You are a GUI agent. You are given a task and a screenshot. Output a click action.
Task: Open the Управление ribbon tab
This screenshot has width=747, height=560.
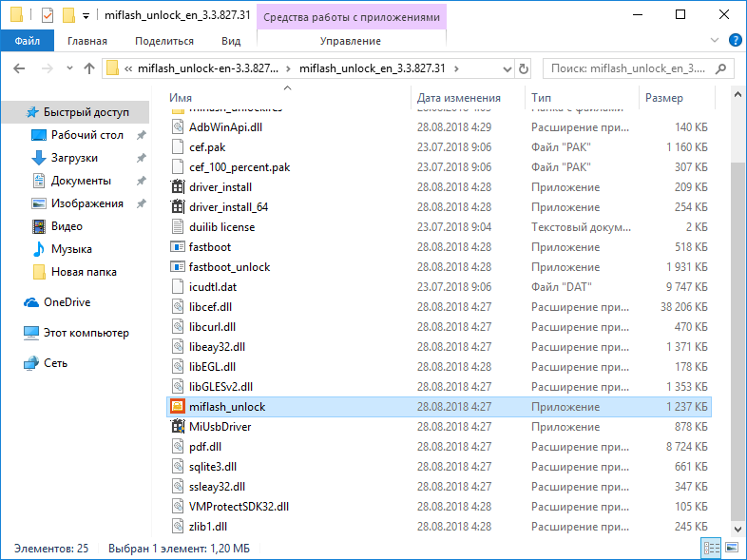351,41
